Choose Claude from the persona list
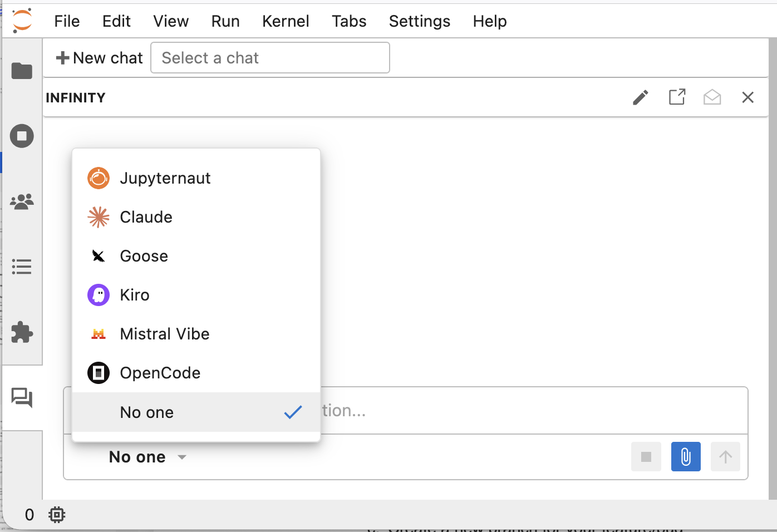 (x=196, y=217)
